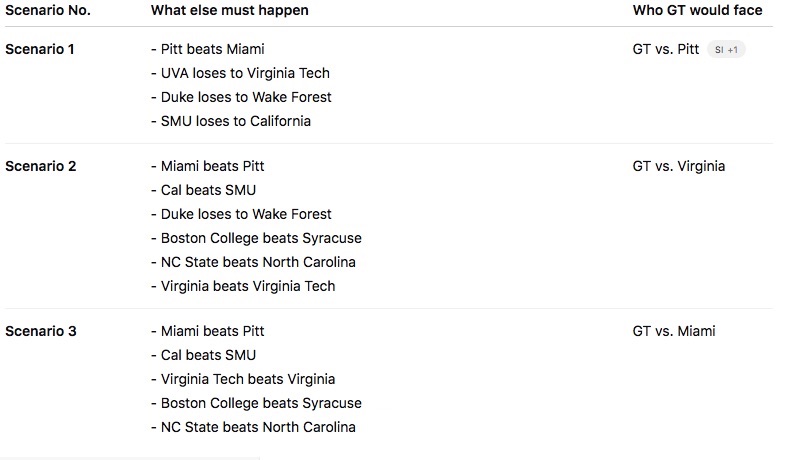Screen dimensions: 786x460
Task: Click the SI +1 source badge
Action: (727, 50)
